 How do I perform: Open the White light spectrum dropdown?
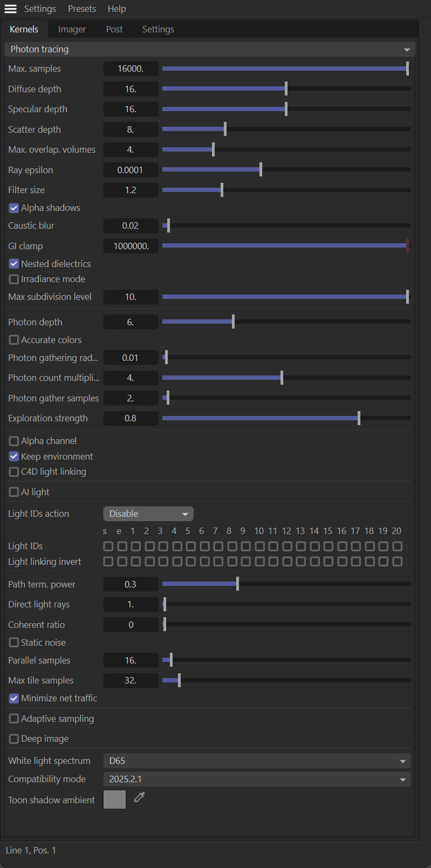point(257,761)
